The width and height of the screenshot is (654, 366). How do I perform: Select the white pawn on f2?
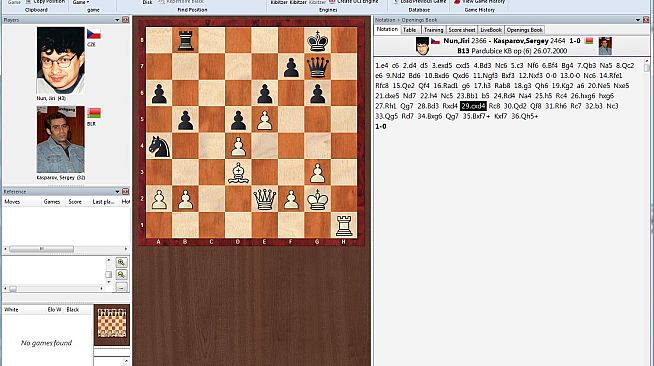click(291, 199)
